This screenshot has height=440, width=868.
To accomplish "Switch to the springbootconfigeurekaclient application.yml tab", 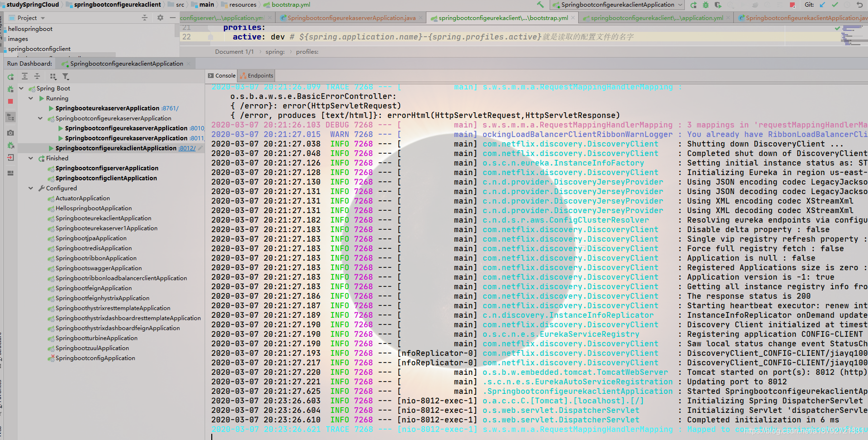I will (x=657, y=18).
